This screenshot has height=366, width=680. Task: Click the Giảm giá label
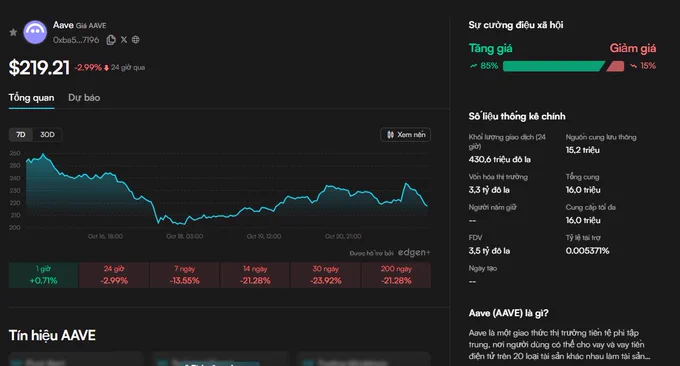click(x=633, y=48)
